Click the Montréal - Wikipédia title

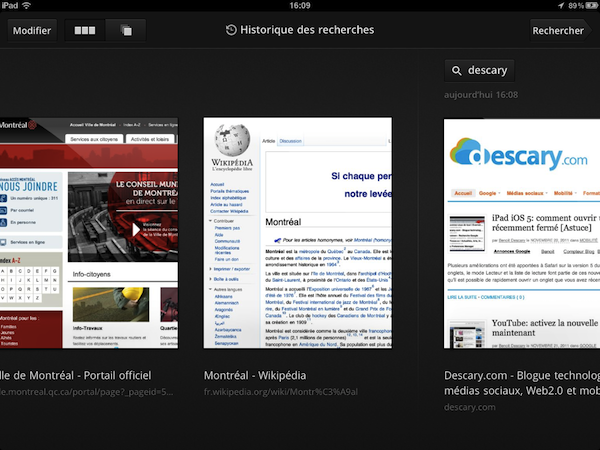[255, 375]
